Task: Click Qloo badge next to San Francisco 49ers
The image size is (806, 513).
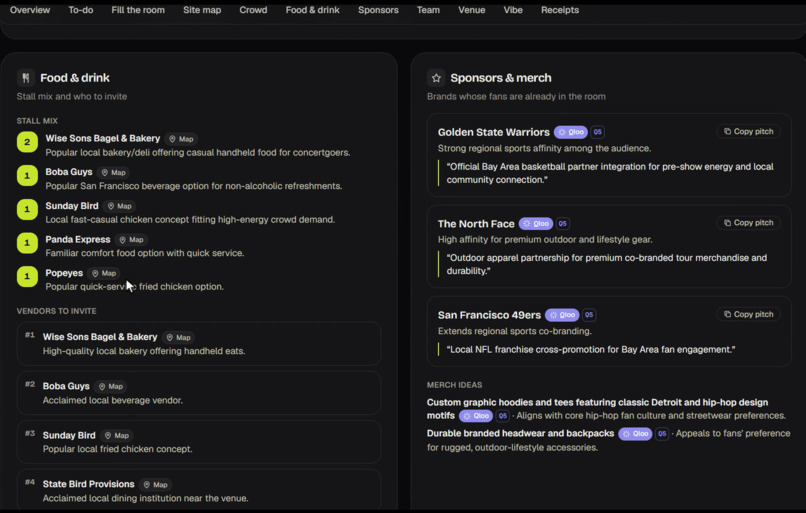Action: click(x=562, y=315)
